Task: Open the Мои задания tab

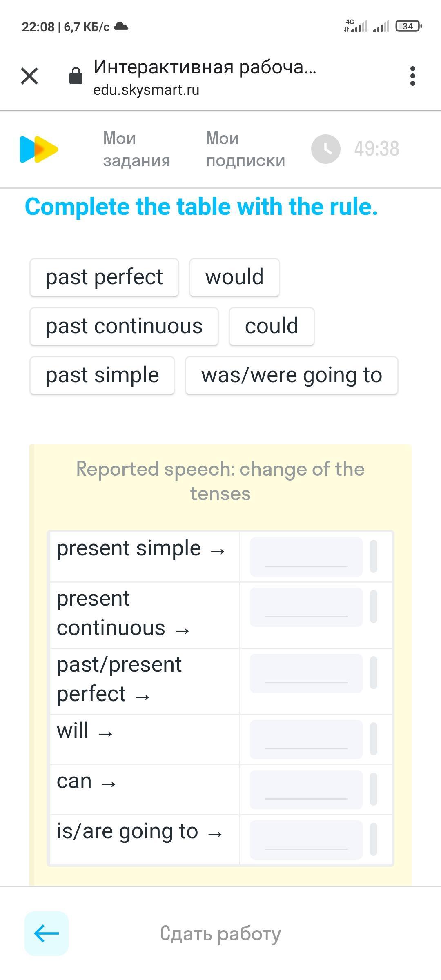Action: [136, 149]
